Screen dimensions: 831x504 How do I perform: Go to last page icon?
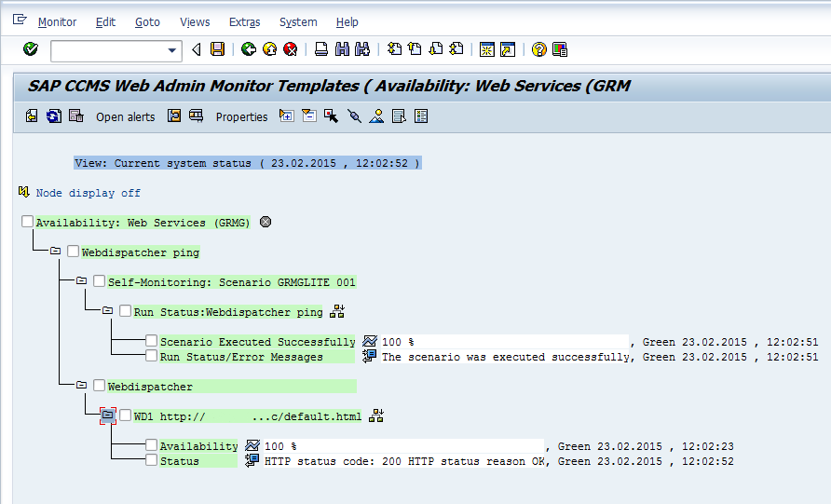[x=456, y=49]
